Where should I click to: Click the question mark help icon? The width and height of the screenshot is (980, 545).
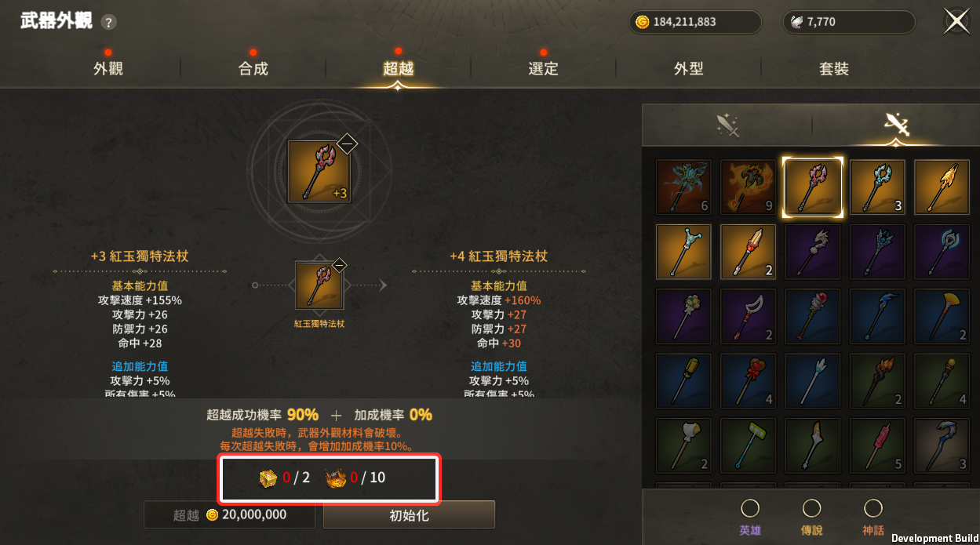tap(109, 22)
